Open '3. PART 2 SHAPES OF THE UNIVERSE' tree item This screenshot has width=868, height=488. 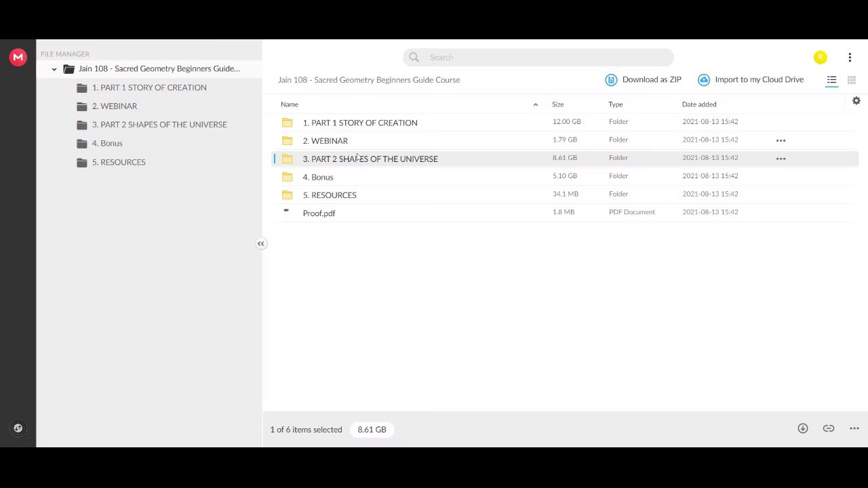coord(159,125)
